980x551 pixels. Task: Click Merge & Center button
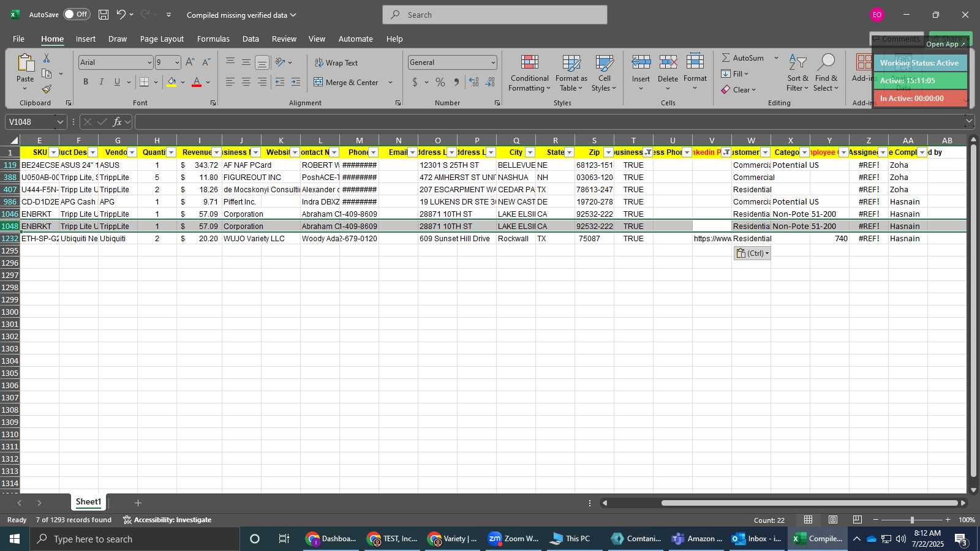tap(346, 82)
